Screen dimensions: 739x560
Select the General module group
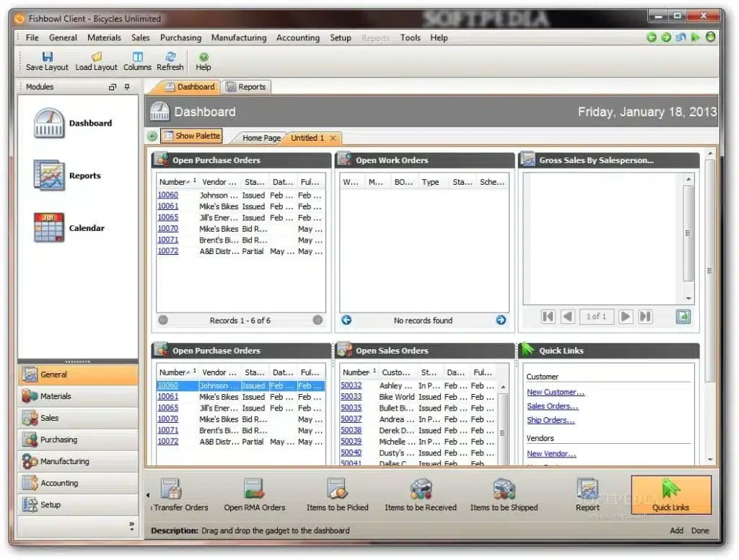pyautogui.click(x=78, y=375)
